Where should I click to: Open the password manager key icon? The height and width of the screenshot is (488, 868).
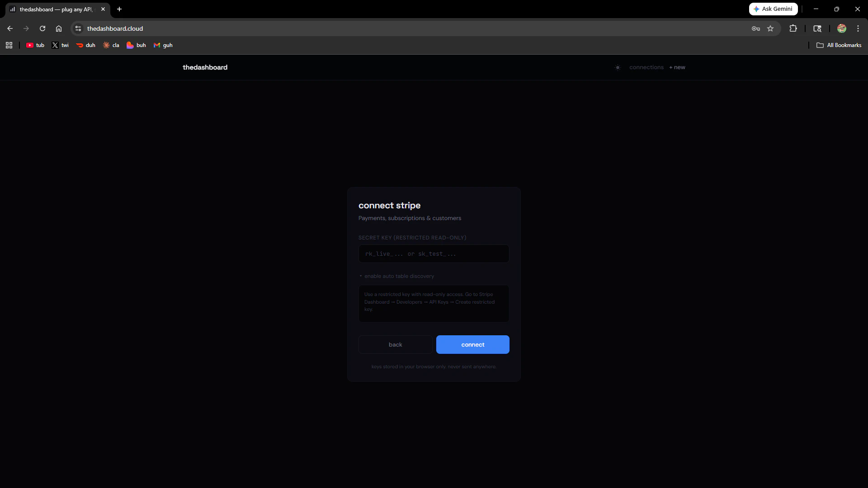(755, 28)
